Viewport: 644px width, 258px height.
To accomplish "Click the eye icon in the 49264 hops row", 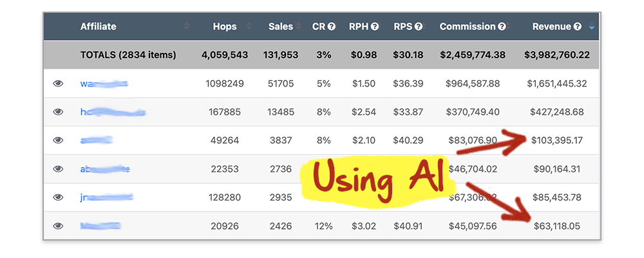I will coord(58,141).
